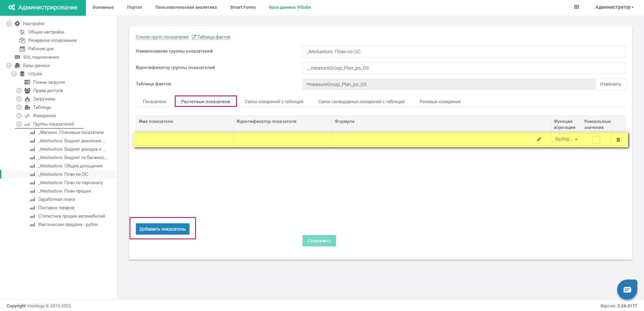The width and height of the screenshot is (644, 311).
Task: Select _Mediastore. Бюджет по балансо item
Action: tap(72, 157)
